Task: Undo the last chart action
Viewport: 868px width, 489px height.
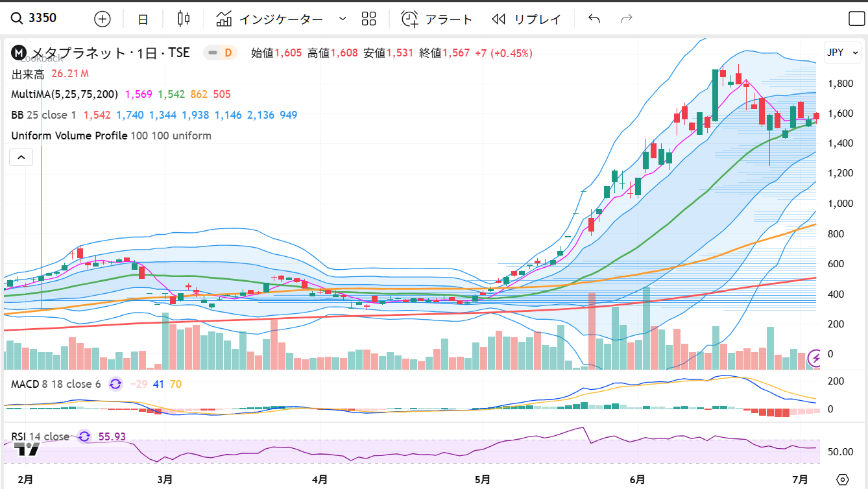Action: [x=594, y=19]
